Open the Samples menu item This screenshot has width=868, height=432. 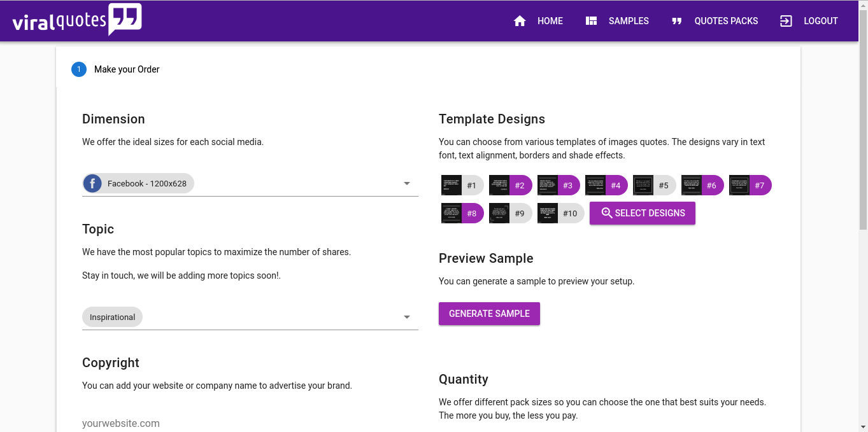[x=628, y=21]
